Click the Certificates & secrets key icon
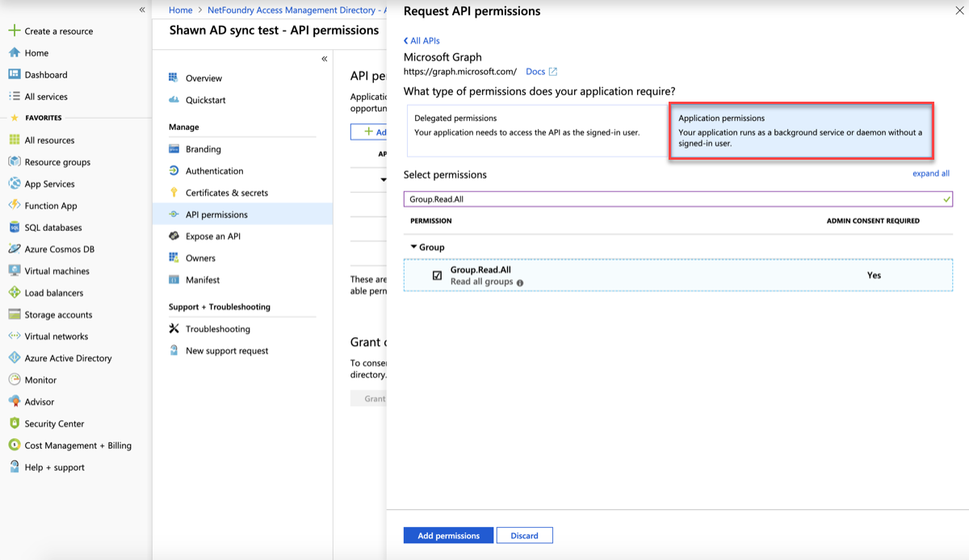The width and height of the screenshot is (969, 560). point(173,192)
